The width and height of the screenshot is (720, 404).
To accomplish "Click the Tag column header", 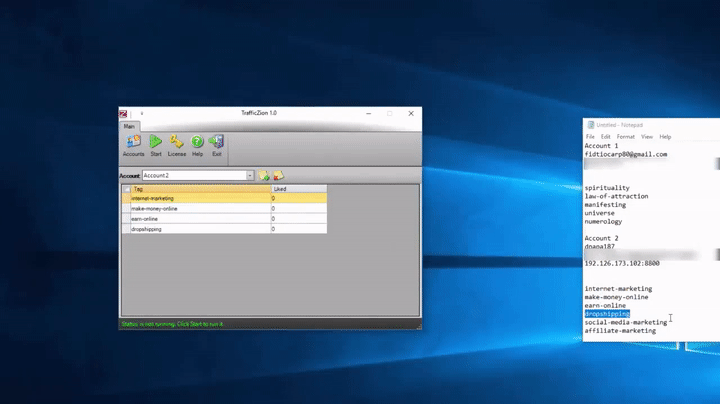I will [201, 189].
